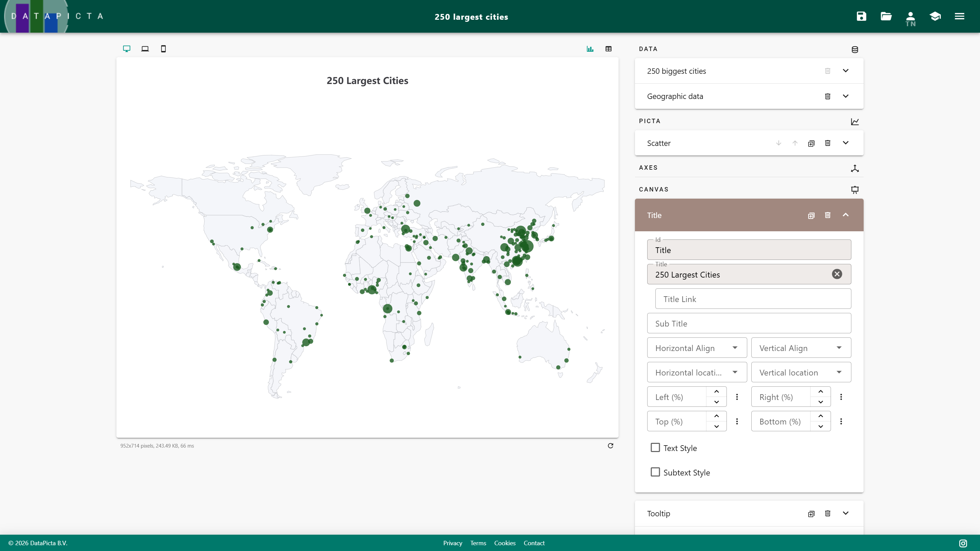
Task: Switch to mobile phone preview
Action: click(163, 49)
